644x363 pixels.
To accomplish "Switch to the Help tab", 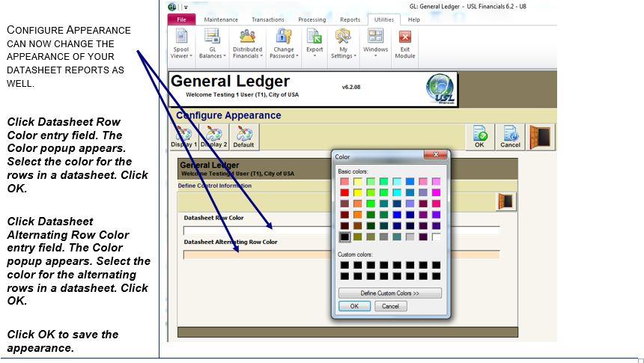I will 414,19.
